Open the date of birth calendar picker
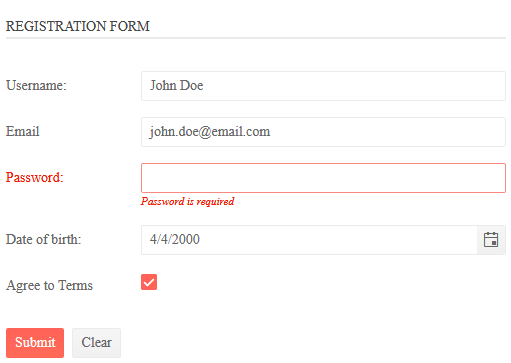Image resolution: width=511 pixels, height=363 pixels. [491, 240]
